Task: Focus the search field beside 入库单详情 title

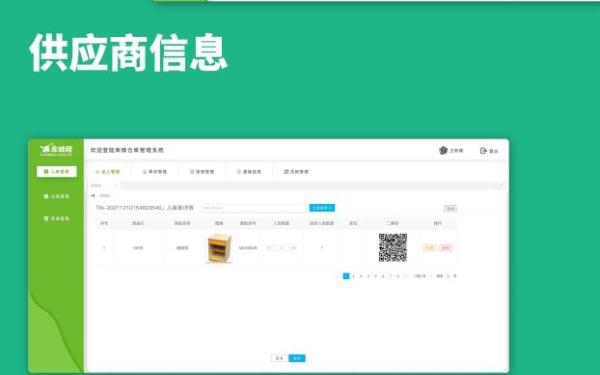Action: click(255, 208)
